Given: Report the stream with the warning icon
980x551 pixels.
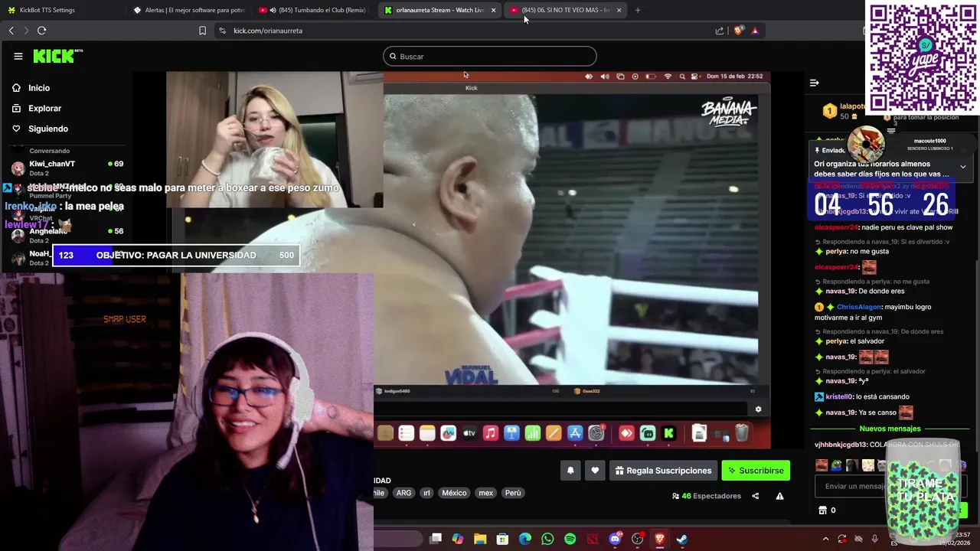Looking at the screenshot, I should [779, 496].
